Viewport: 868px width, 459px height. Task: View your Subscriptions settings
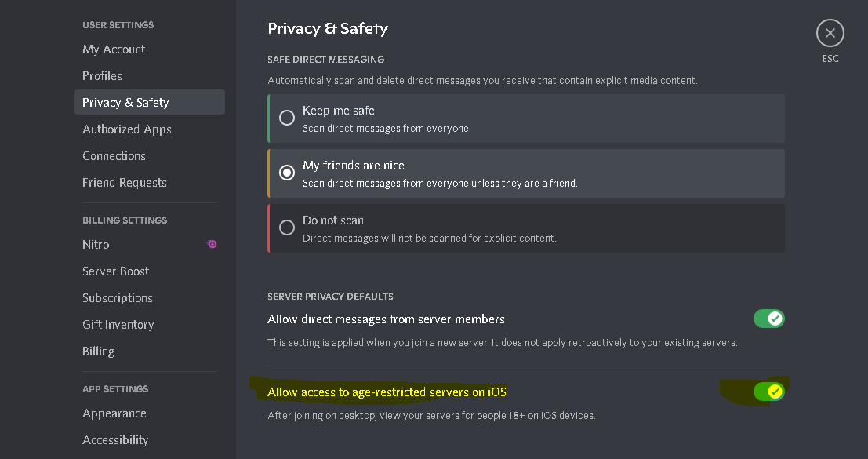click(x=118, y=297)
